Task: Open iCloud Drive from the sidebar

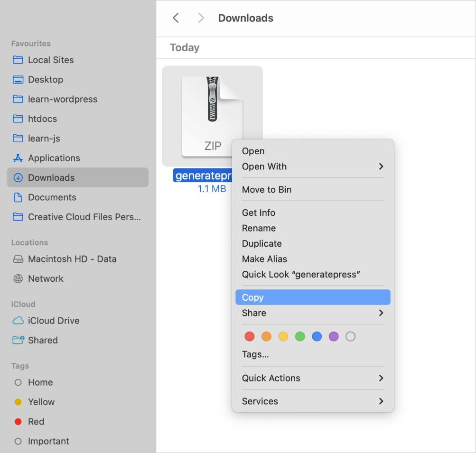Action: (78, 320)
